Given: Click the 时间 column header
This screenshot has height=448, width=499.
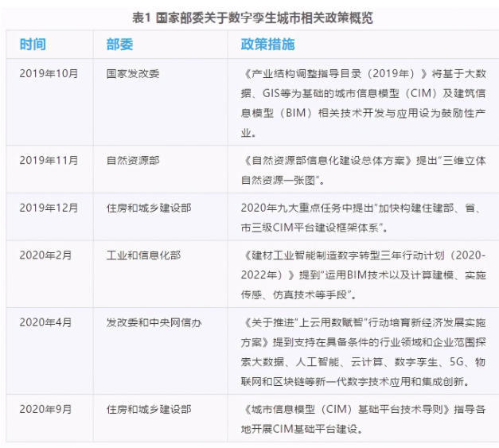Looking at the screenshot, I should click(33, 45).
